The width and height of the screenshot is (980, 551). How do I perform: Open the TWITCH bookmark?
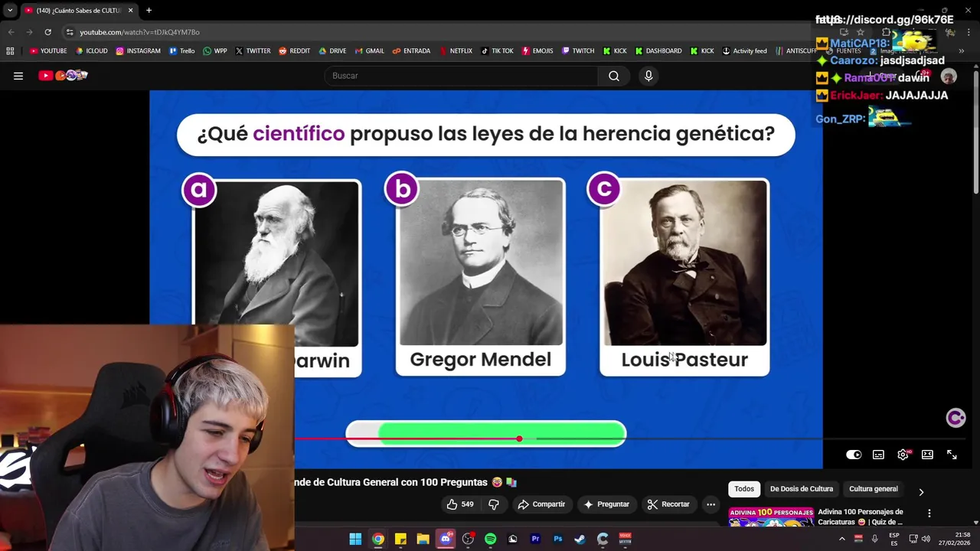(x=578, y=51)
